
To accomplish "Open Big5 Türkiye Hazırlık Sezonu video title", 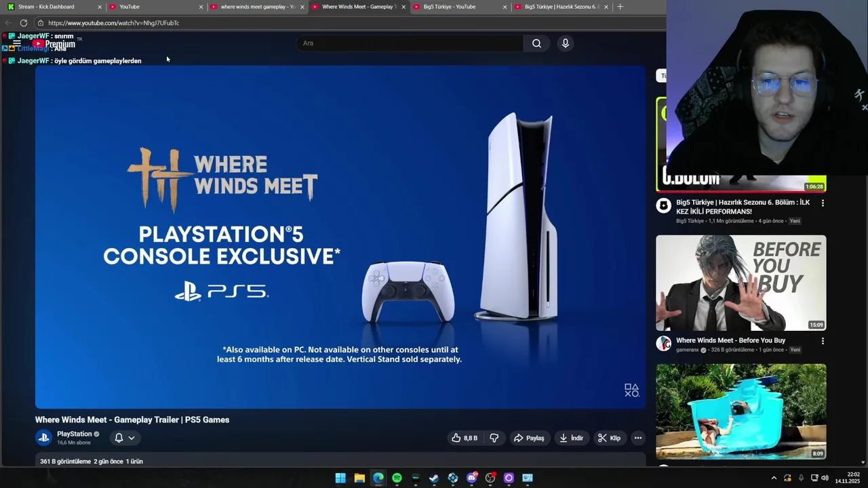I will tap(743, 207).
